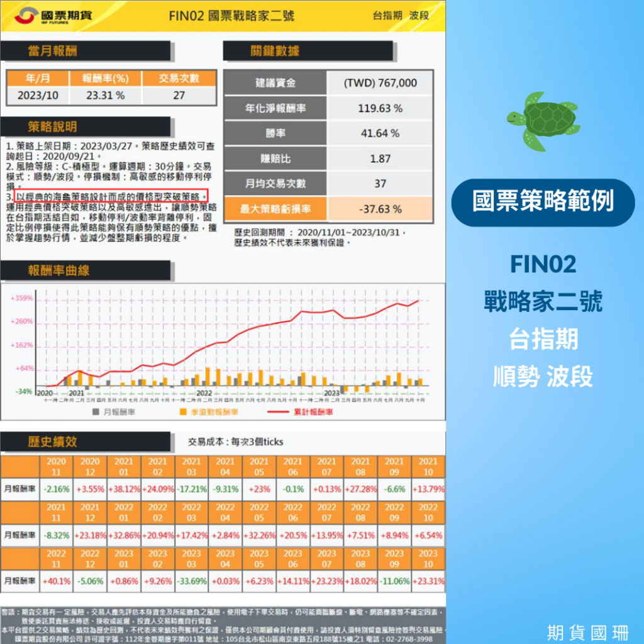Click the 交易次數 column header
Screen dimensions: 644x644
179,78
